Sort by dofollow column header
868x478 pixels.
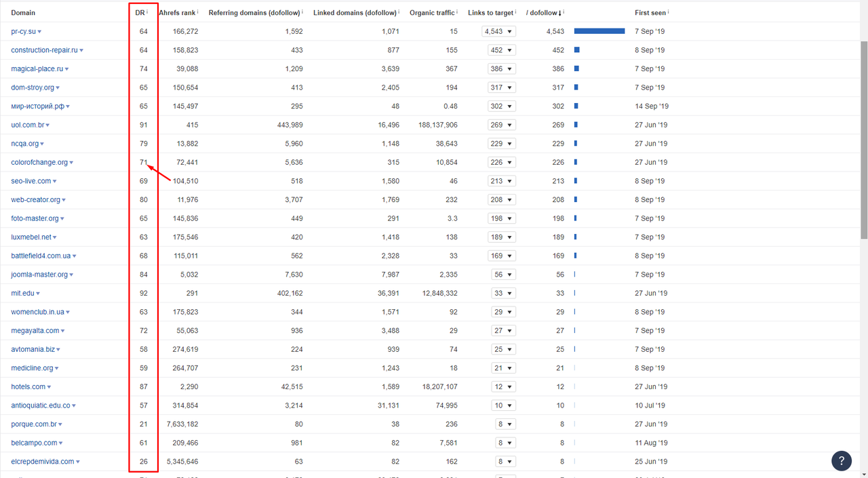click(543, 13)
